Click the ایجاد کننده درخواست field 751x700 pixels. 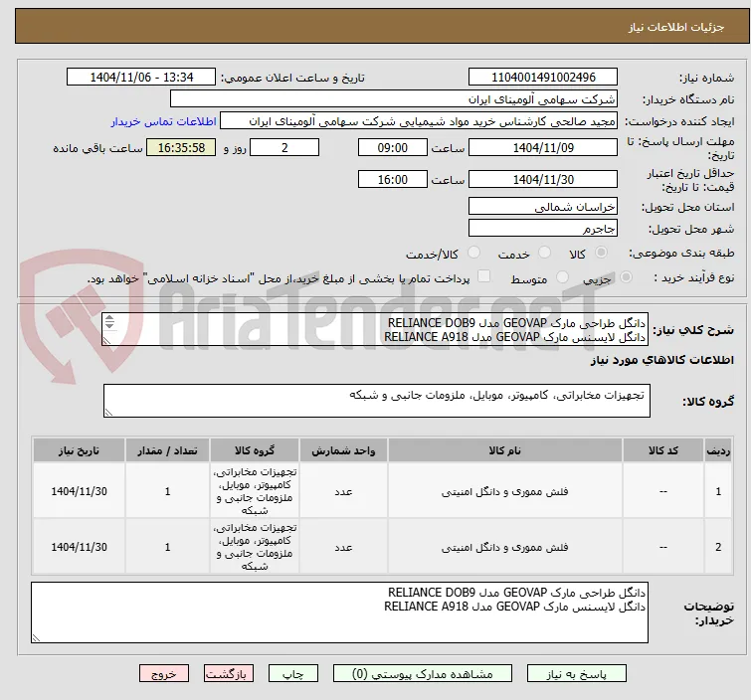click(418, 121)
